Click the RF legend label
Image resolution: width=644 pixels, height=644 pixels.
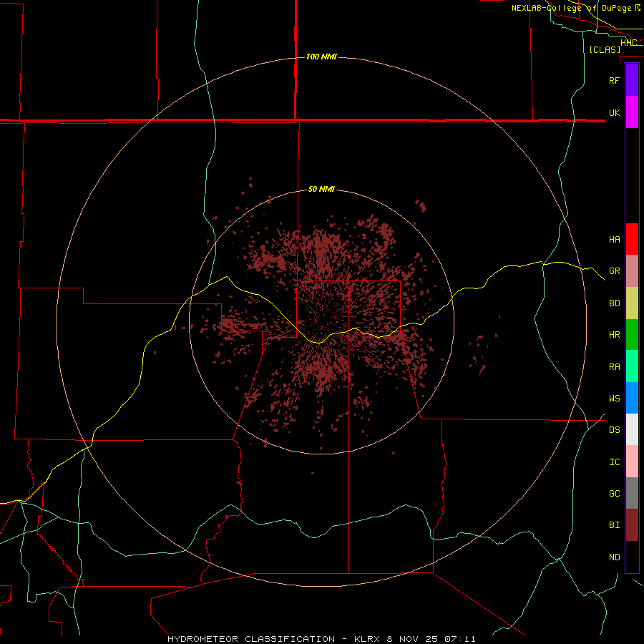tap(614, 80)
